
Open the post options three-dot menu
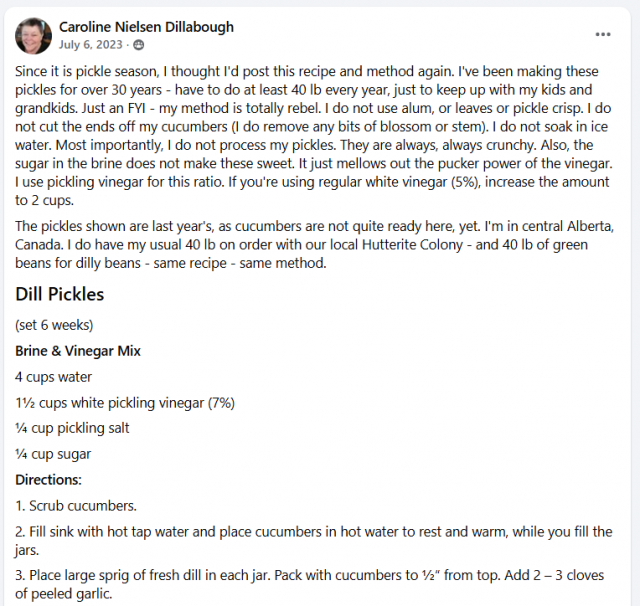click(602, 35)
